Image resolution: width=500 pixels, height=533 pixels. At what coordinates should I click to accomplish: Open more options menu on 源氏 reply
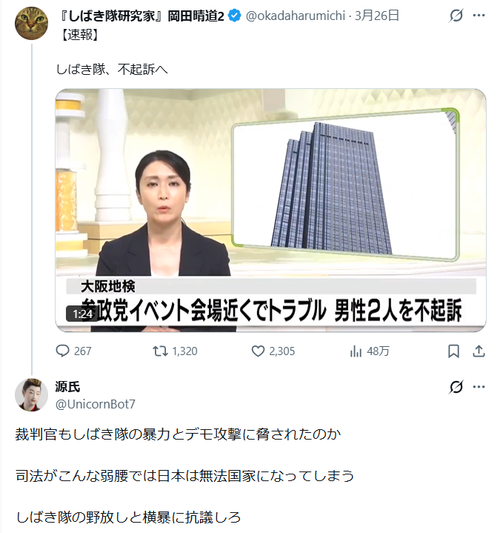(479, 387)
